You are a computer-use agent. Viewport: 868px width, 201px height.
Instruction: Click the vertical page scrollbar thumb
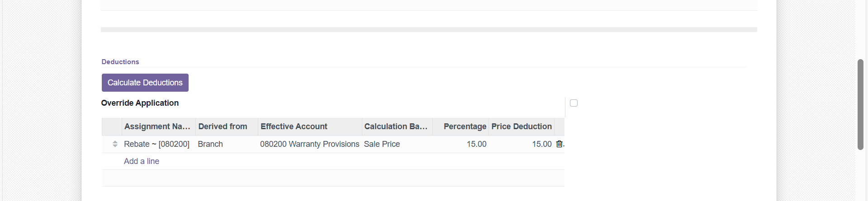[860, 104]
